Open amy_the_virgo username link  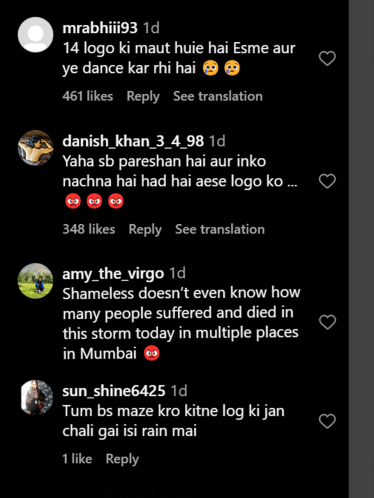[x=113, y=274]
